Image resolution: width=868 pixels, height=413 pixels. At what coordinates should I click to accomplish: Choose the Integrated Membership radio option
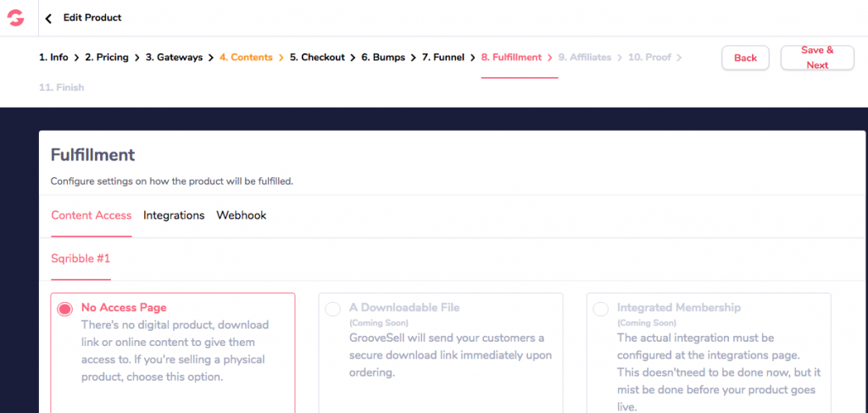601,310
